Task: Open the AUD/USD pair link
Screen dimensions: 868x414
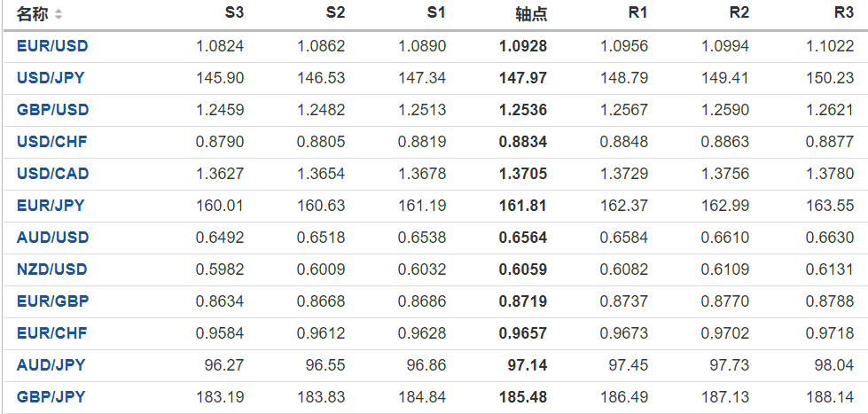Action: coord(52,238)
